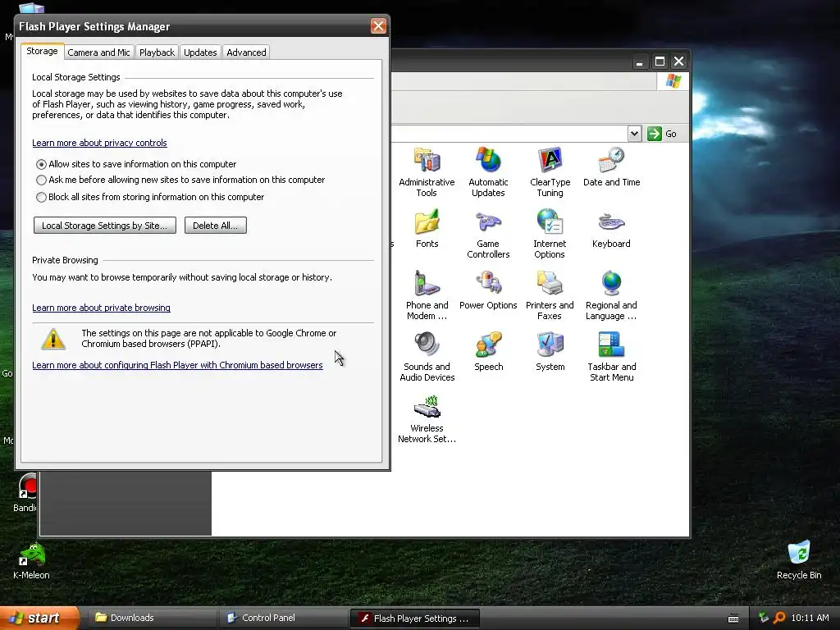Switch to Downloads taskbar button
The image size is (840, 630).
pos(152,618)
